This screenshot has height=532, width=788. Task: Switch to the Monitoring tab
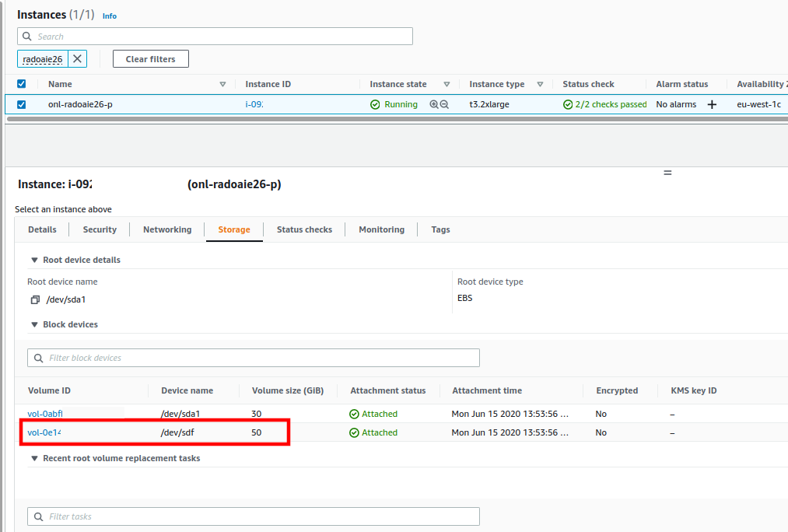pos(381,229)
